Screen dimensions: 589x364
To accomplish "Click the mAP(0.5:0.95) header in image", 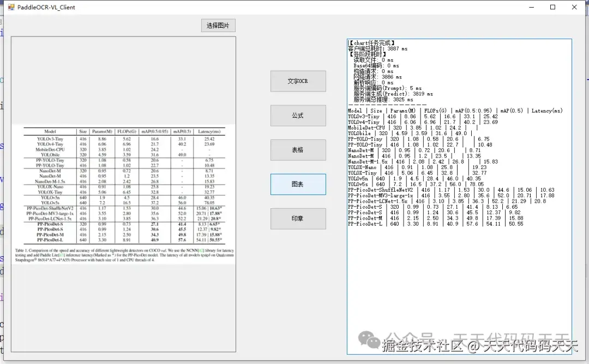I will [x=154, y=131].
